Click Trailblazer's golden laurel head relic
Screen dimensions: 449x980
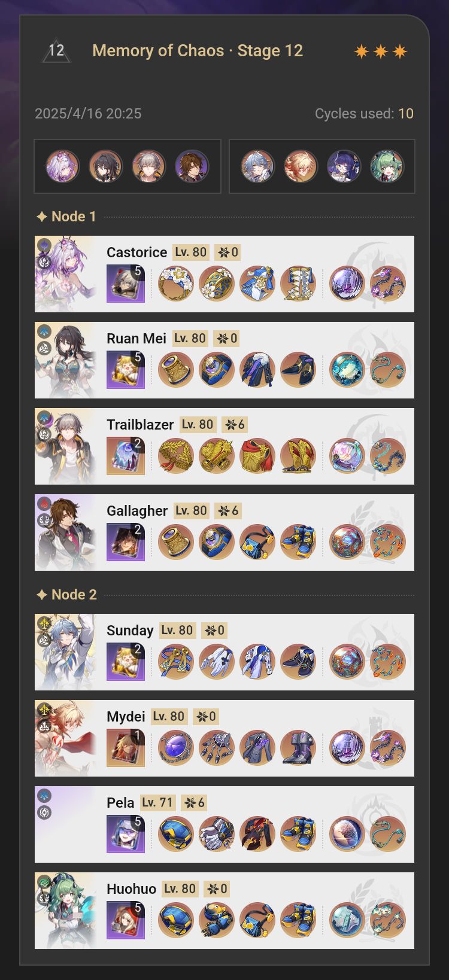[x=176, y=456]
